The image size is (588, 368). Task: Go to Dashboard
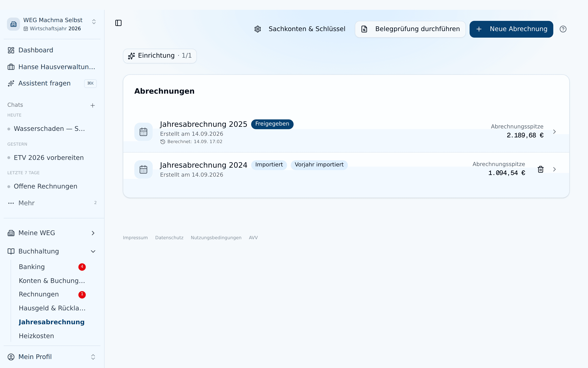[52, 50]
